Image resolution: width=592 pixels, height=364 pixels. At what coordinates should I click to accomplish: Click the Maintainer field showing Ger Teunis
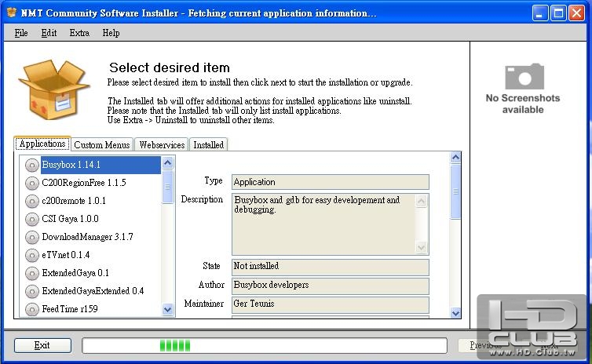pos(331,304)
